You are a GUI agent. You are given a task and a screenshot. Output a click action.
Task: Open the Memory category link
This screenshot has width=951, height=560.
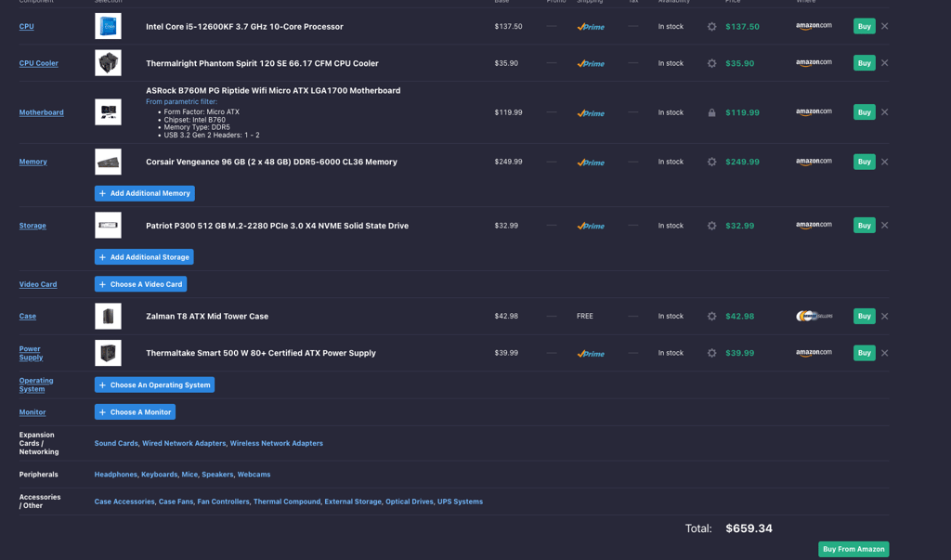[x=33, y=162]
